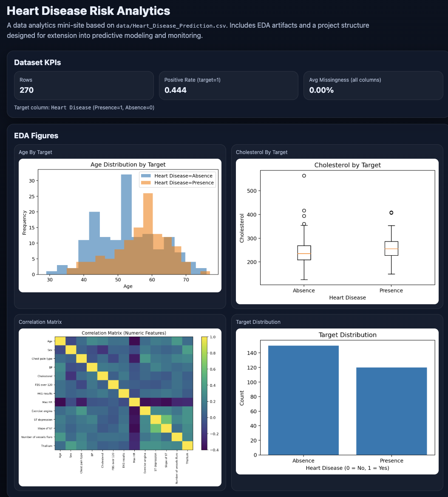
Task: Click the Target Distribution card label
Action: pyautogui.click(x=258, y=322)
